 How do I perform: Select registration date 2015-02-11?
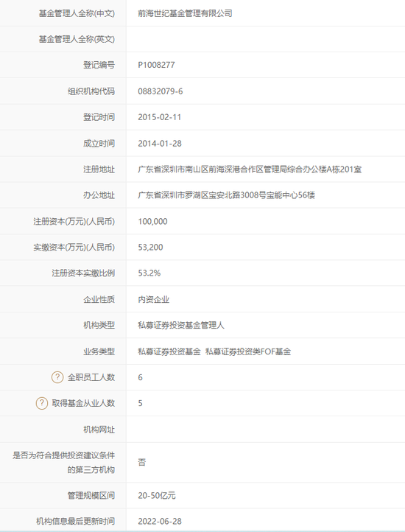pyautogui.click(x=159, y=117)
